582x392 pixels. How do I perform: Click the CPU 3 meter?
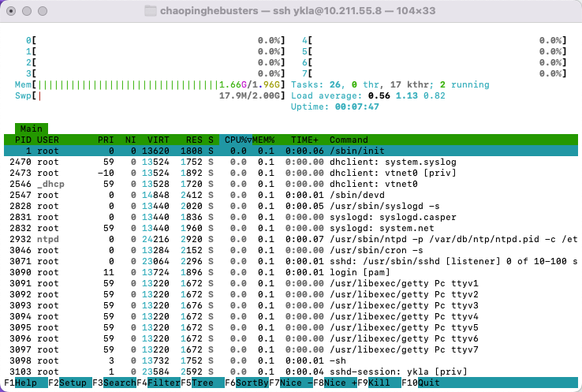point(155,73)
